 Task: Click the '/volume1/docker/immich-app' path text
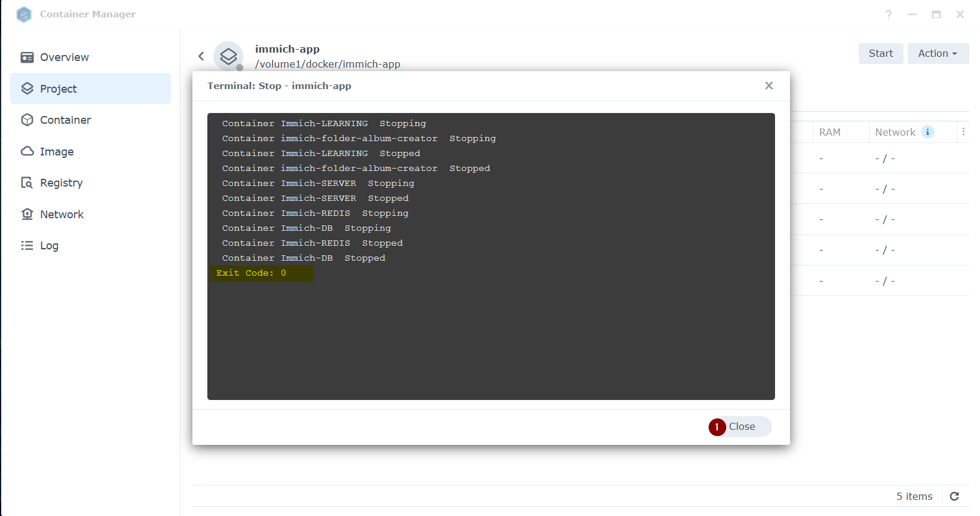tap(327, 64)
